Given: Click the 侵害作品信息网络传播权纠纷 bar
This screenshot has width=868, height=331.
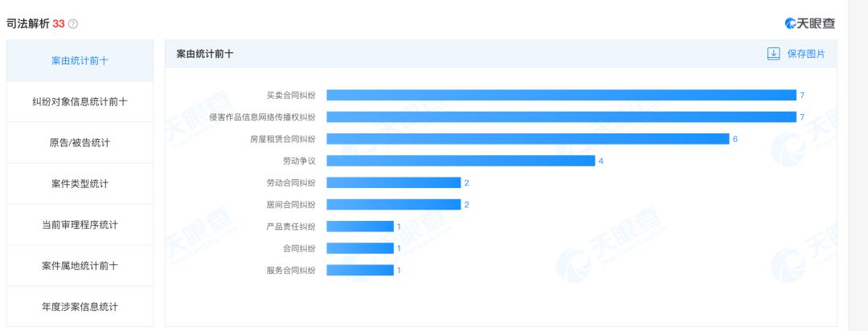Looking at the screenshot, I should 560,116.
